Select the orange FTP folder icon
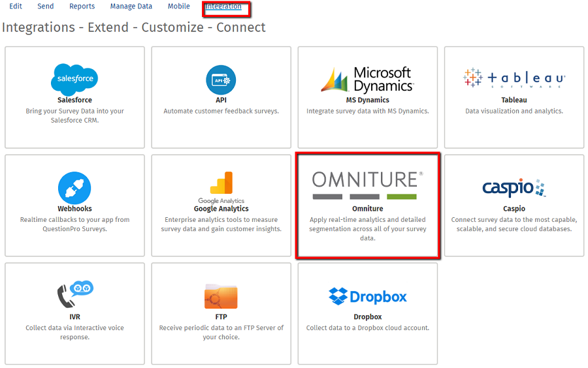 pyautogui.click(x=221, y=296)
